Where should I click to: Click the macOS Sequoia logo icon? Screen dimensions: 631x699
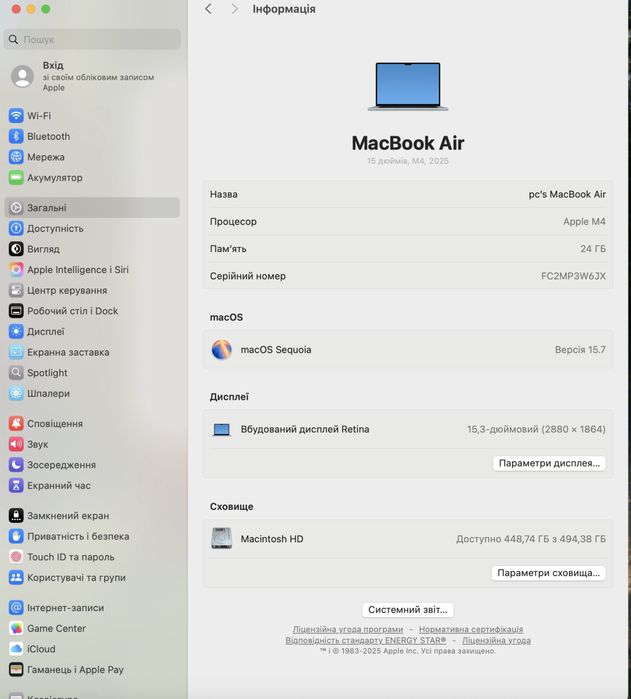pos(222,350)
